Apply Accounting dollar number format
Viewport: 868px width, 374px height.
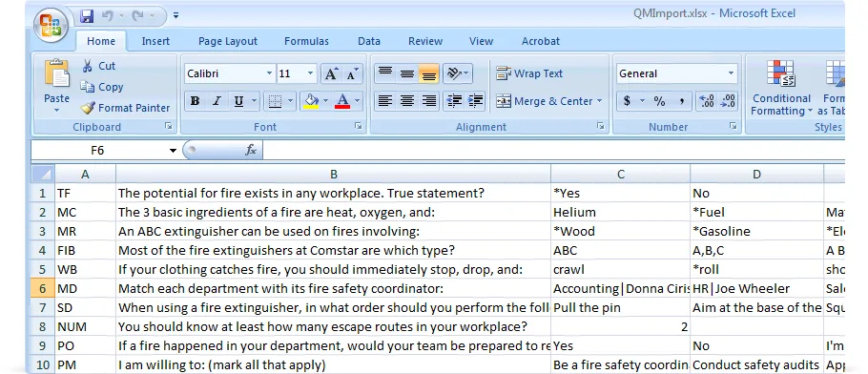coord(627,101)
